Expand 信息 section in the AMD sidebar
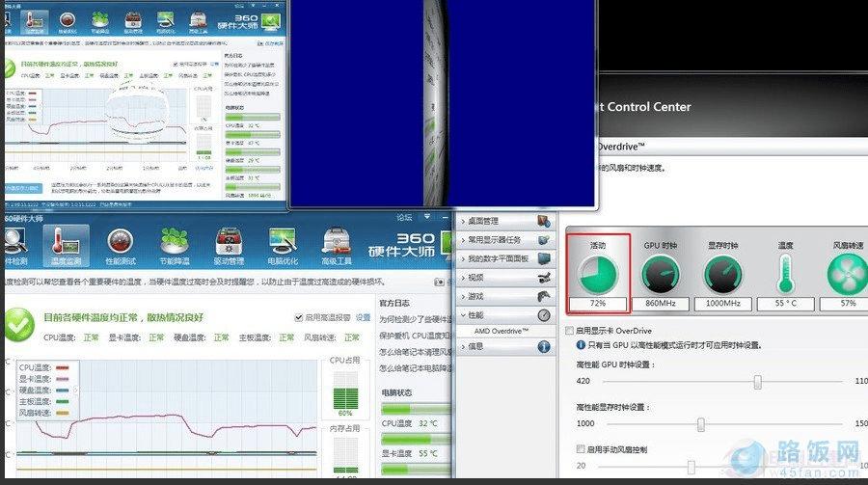868x485 pixels. tap(504, 346)
